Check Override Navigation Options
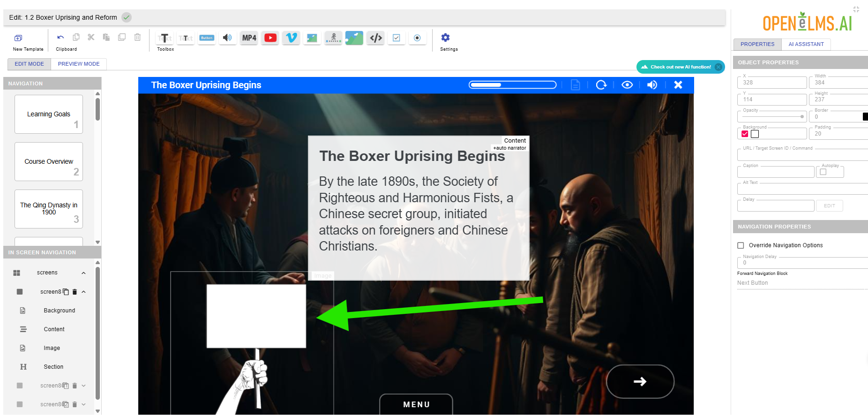The width and height of the screenshot is (868, 418). click(x=741, y=245)
